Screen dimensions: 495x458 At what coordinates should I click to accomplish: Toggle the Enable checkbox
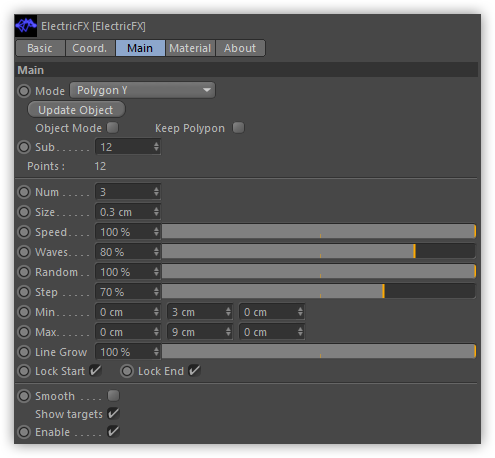pos(113,432)
